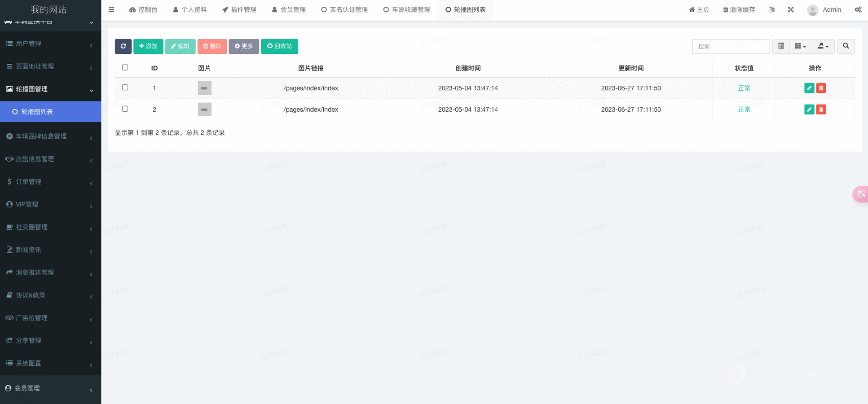868x404 pixels.
Task: Switch to the 会员管理 tab
Action: click(289, 10)
